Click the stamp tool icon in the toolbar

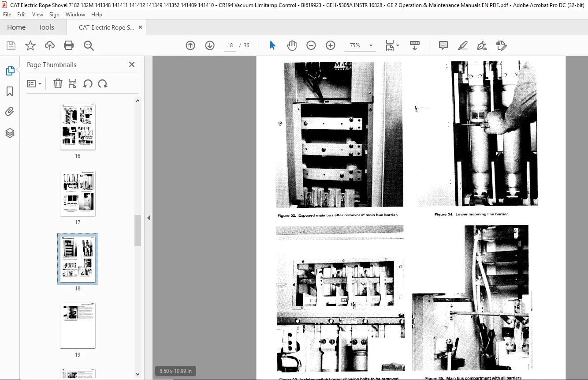click(502, 45)
